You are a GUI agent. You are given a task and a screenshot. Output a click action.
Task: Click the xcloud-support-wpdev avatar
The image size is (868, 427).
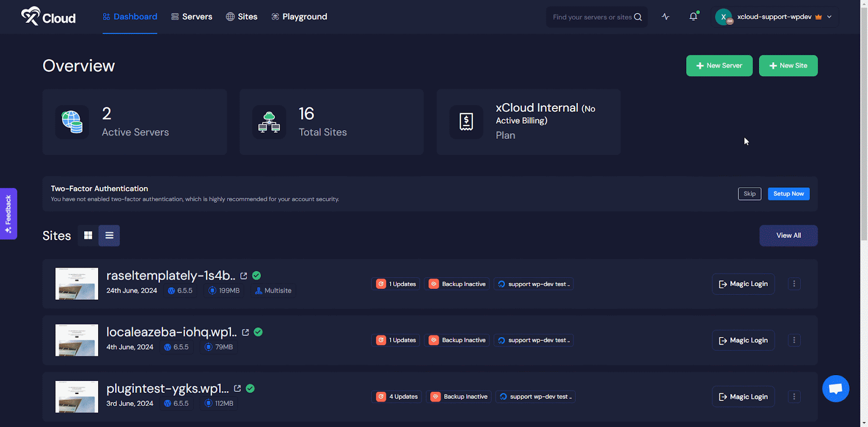pos(724,17)
